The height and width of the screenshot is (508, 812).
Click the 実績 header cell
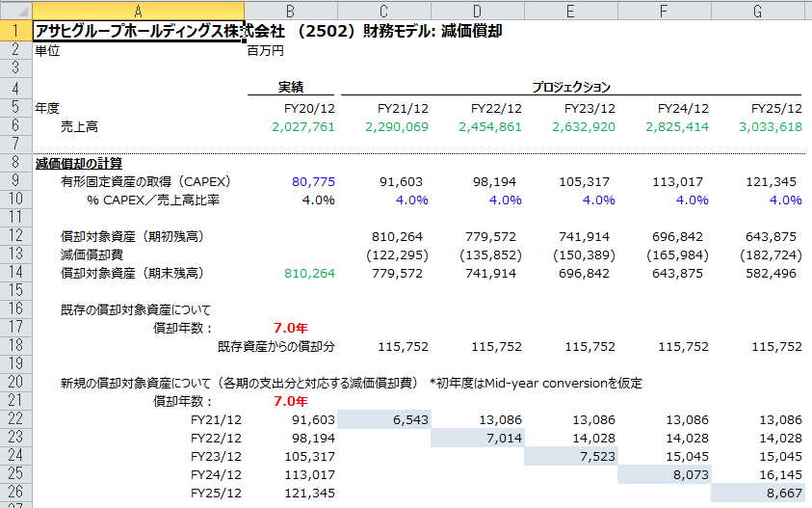[291, 87]
